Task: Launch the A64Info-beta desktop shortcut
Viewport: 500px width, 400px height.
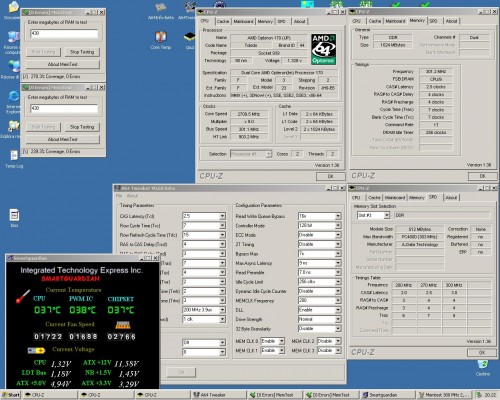Action: (161, 7)
